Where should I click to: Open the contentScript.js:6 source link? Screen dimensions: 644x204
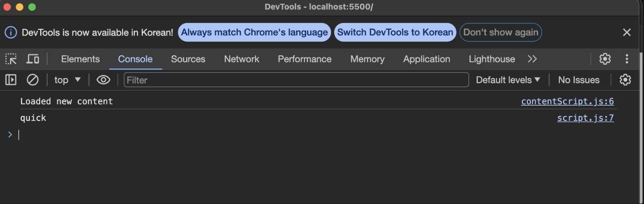[567, 102]
